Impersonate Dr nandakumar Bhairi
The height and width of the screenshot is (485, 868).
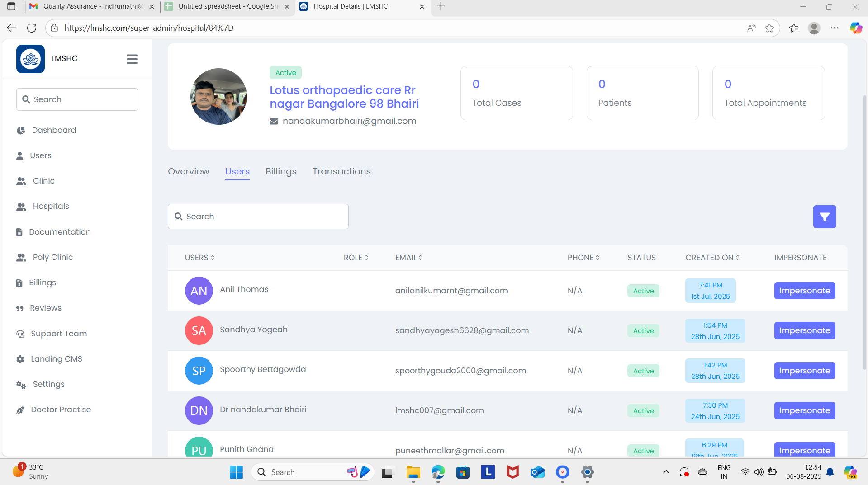click(804, 410)
